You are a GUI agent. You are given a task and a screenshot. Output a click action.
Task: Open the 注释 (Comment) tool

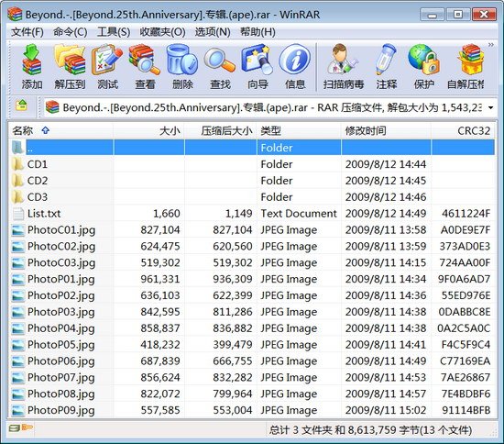coord(387,61)
